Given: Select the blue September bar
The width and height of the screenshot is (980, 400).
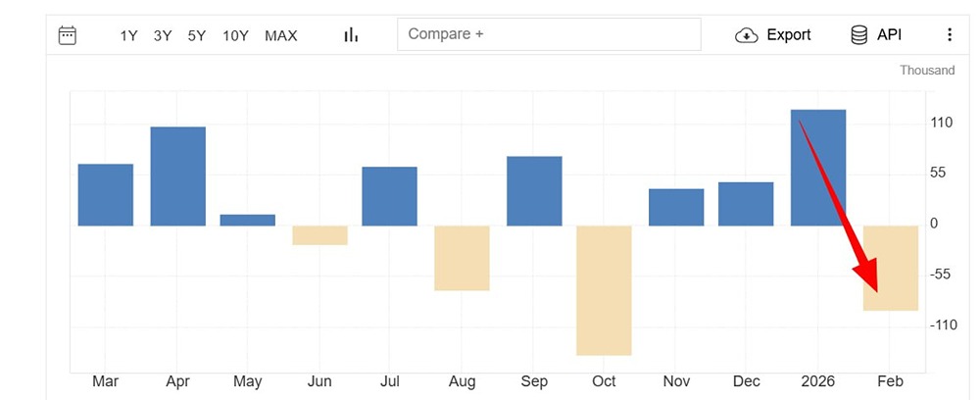Looking at the screenshot, I should [x=534, y=191].
